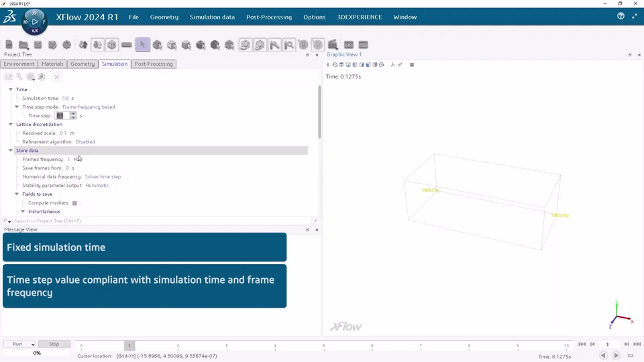Viewport: 644px width, 362px height.
Task: Play the animation forward
Action: (x=616, y=355)
